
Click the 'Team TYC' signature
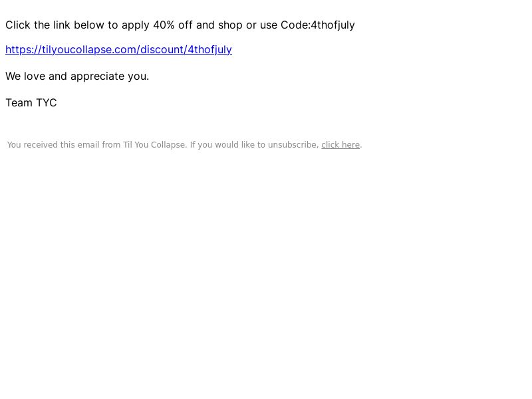[31, 103]
